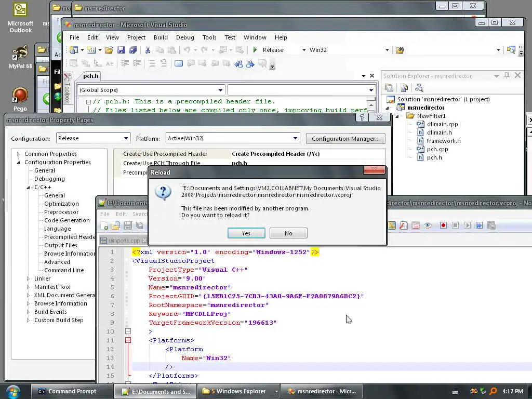Toggle the fold marker on line 11 in Notepad++

point(128,340)
